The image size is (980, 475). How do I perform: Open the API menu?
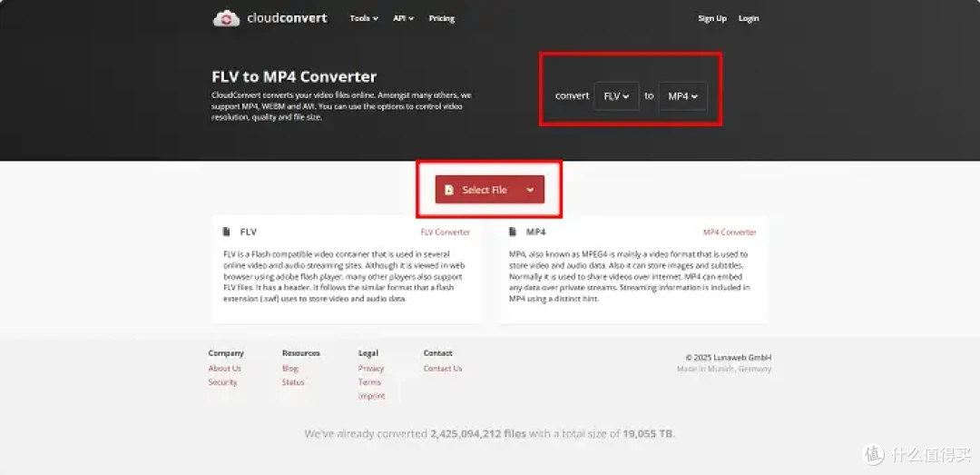click(403, 19)
